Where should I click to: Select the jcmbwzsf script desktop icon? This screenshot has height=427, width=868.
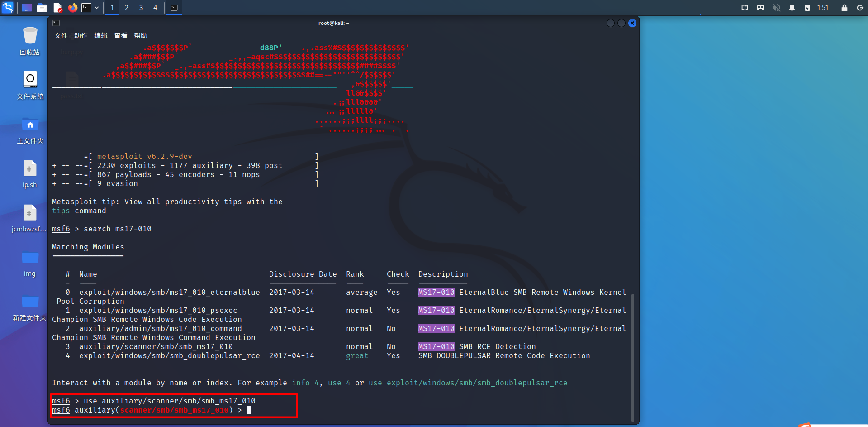coord(30,218)
